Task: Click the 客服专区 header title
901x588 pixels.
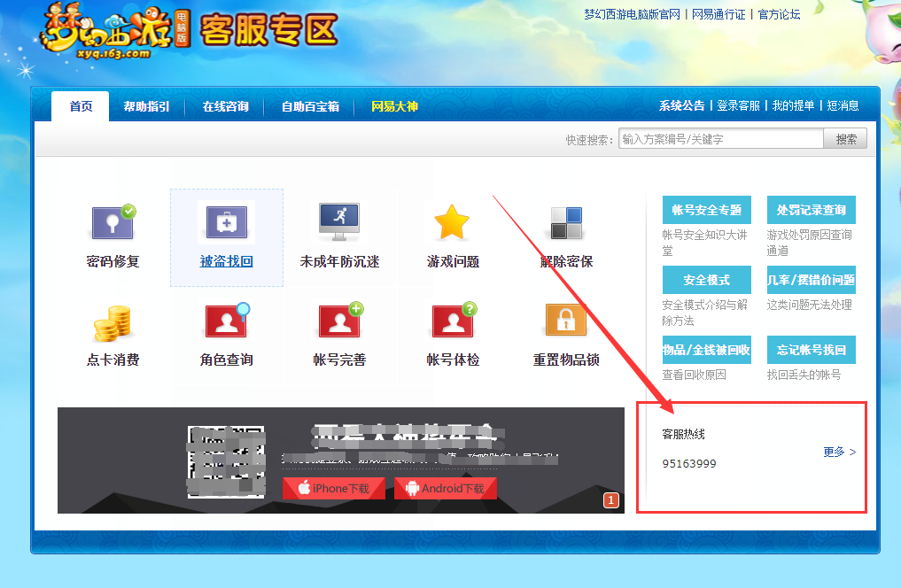Action: click(268, 30)
